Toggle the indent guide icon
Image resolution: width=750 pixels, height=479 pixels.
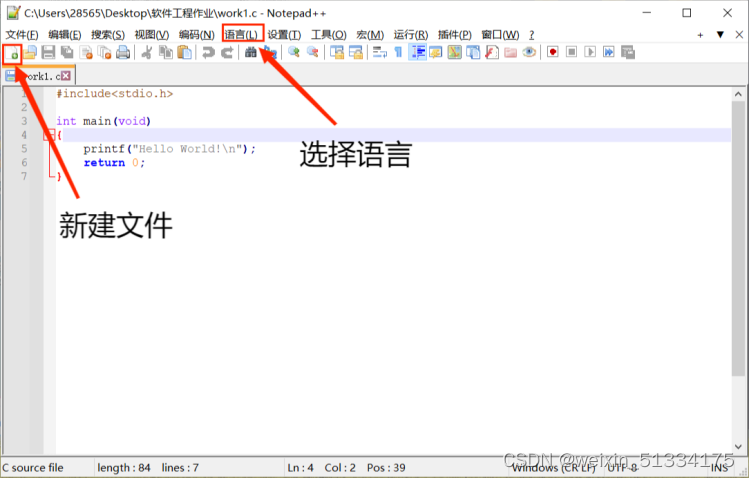(418, 52)
